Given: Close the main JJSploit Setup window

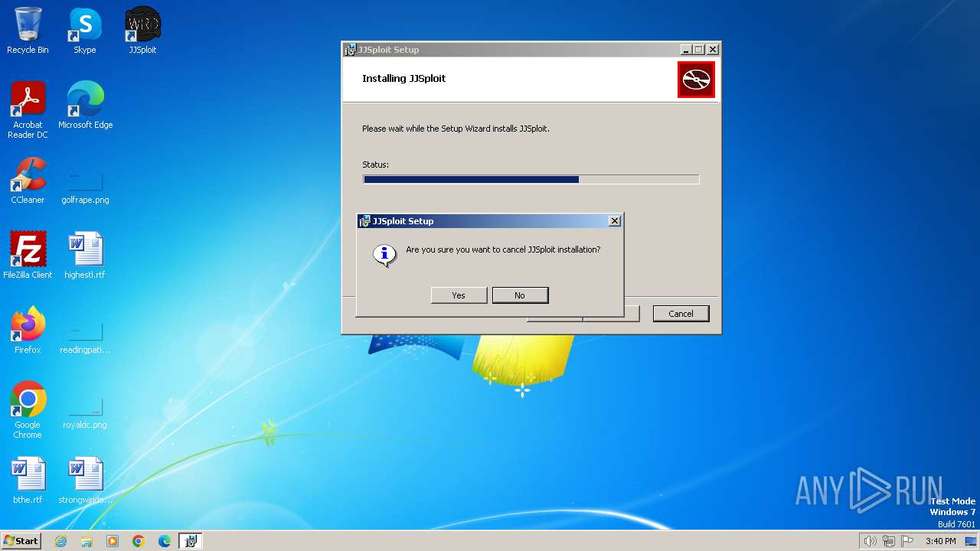Looking at the screenshot, I should [713, 49].
